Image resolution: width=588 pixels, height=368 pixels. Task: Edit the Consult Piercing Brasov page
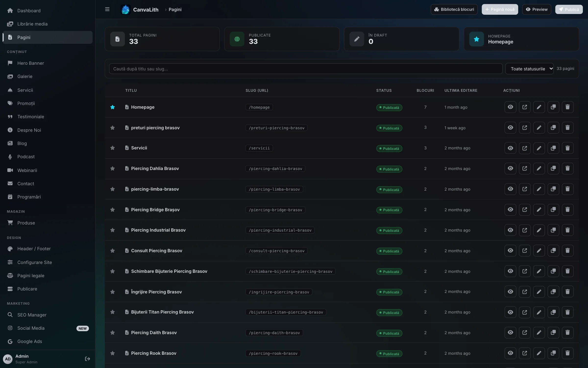(539, 250)
